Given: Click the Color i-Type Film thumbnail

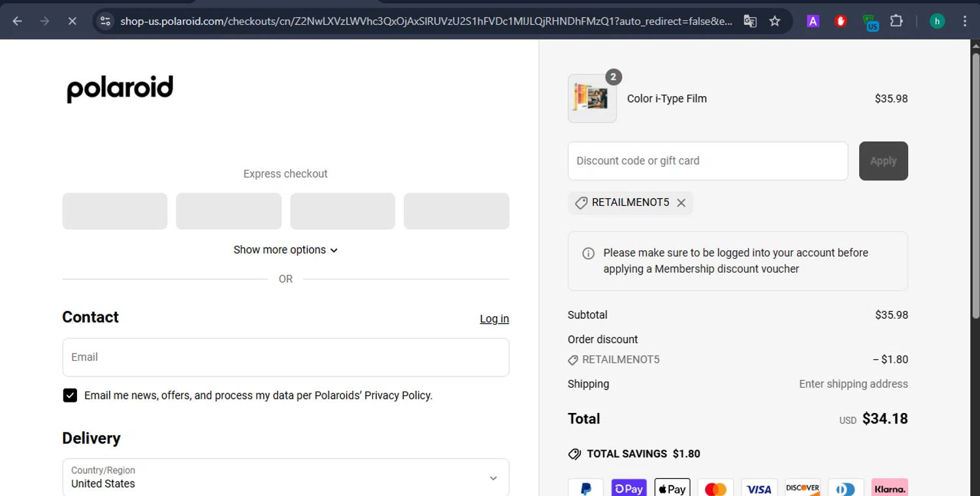Looking at the screenshot, I should (x=592, y=99).
